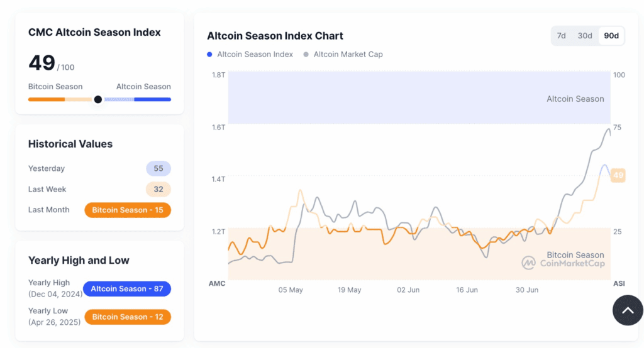Click the Altcoin Season shaded chart zone

[419, 97]
